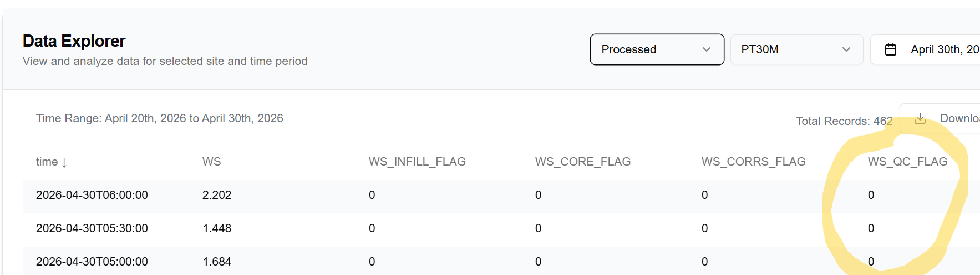Image resolution: width=980 pixels, height=275 pixels.
Task: Click the WS_CORRS_FLAG column header
Action: [753, 162]
